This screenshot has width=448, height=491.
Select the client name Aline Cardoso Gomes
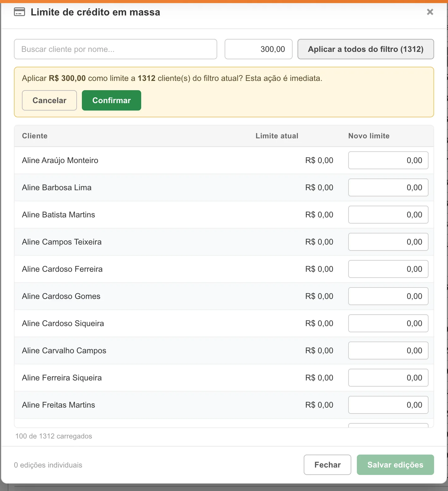(x=61, y=296)
